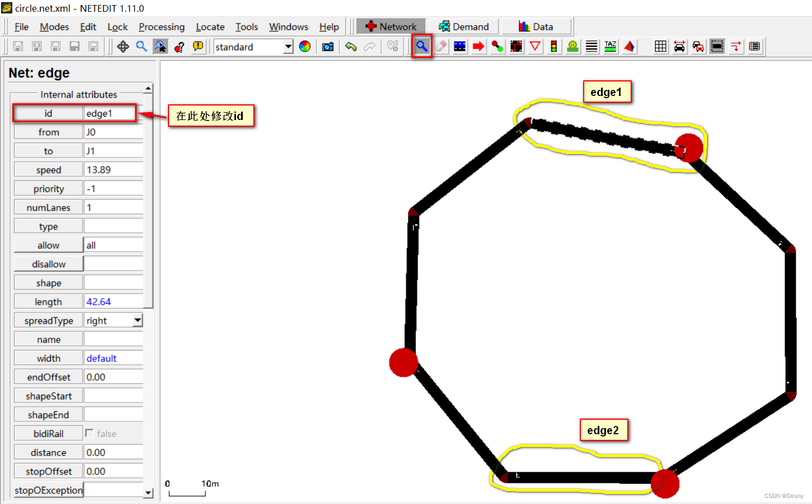Click the recenter view arrows icon

(123, 46)
